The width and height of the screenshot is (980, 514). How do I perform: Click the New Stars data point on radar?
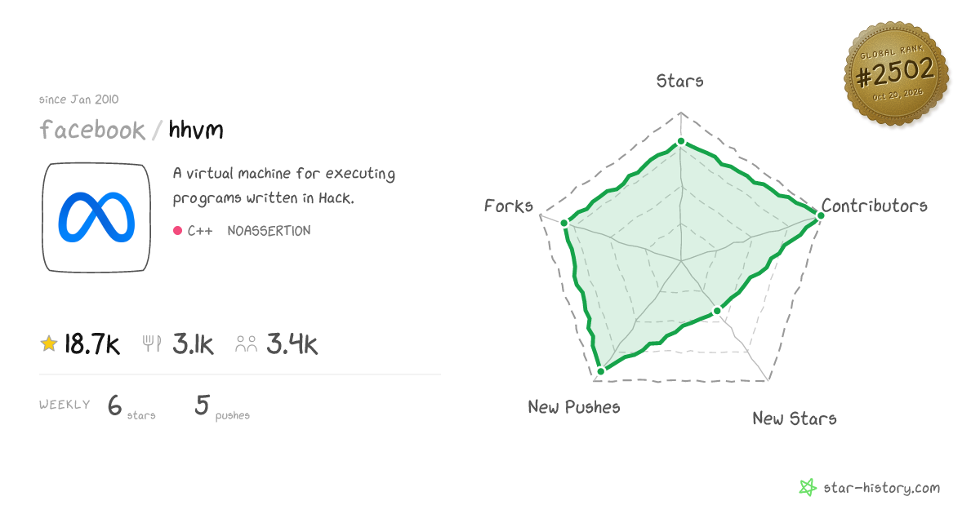click(717, 310)
